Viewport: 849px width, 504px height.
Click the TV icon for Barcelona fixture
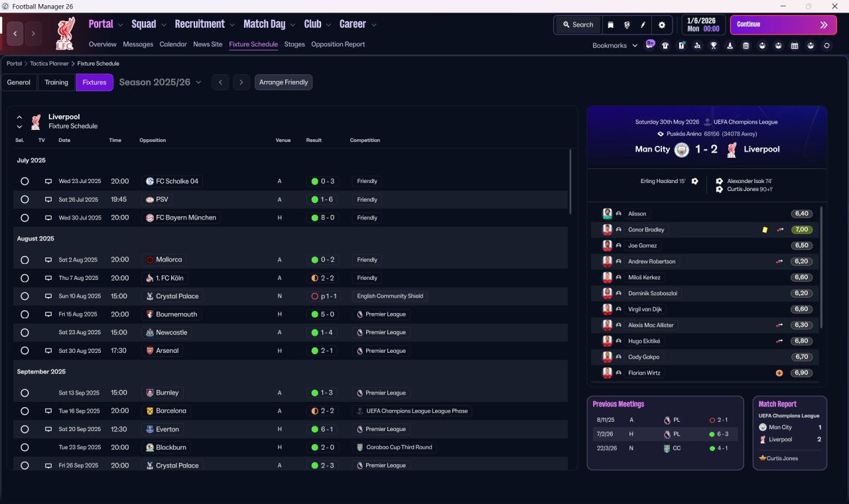[x=48, y=411]
